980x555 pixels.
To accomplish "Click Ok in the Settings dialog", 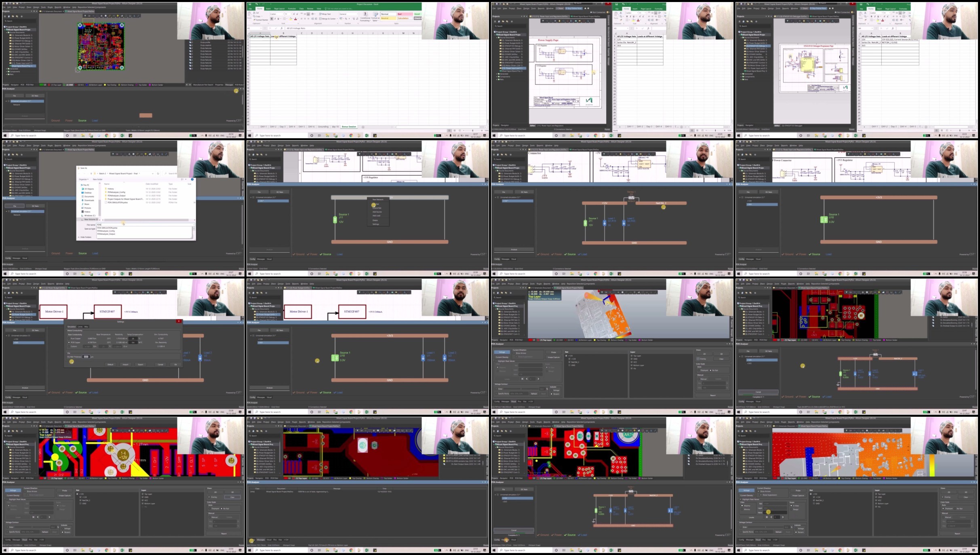I will tap(175, 365).
